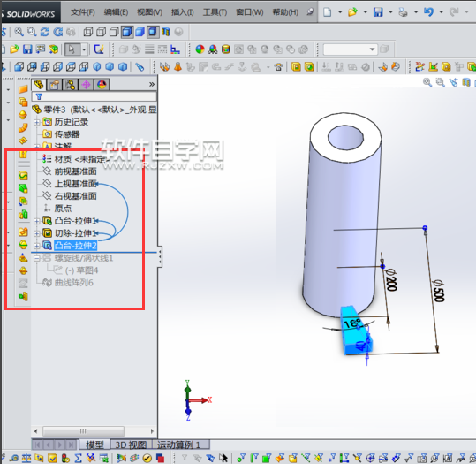Select 曲线阵列6 in the tree
The width and height of the screenshot is (476, 464).
pyautogui.click(x=74, y=283)
